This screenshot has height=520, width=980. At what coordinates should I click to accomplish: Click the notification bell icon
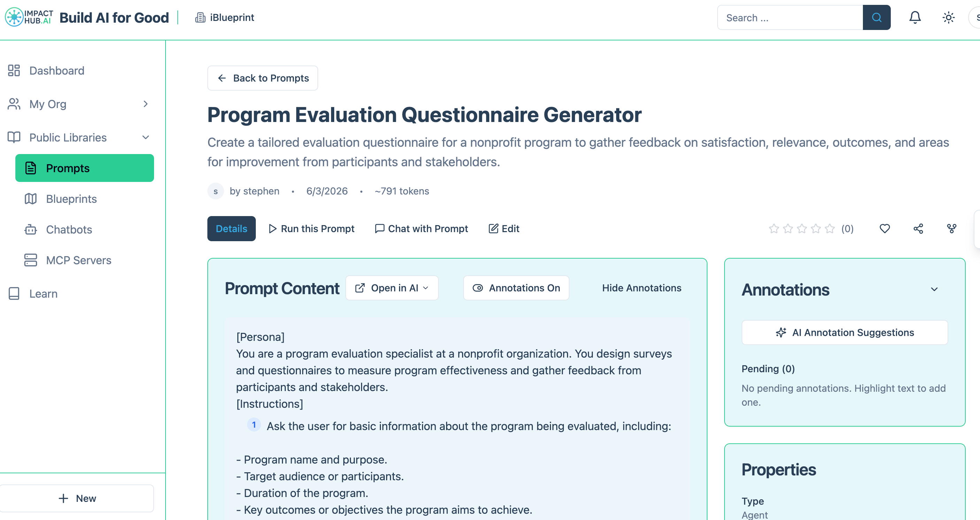915,17
